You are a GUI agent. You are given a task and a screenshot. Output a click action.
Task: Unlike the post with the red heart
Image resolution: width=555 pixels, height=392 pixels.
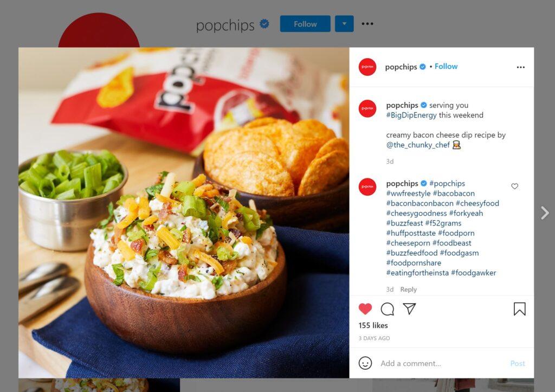(x=365, y=309)
